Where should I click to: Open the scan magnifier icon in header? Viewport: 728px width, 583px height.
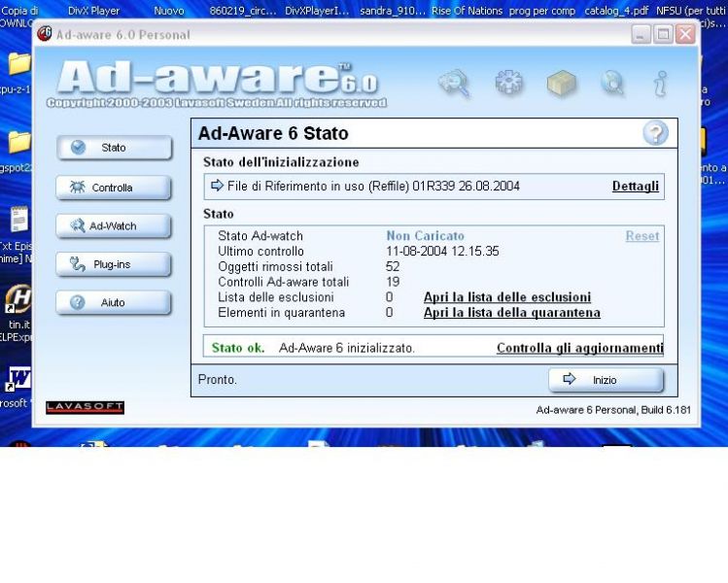coord(455,84)
